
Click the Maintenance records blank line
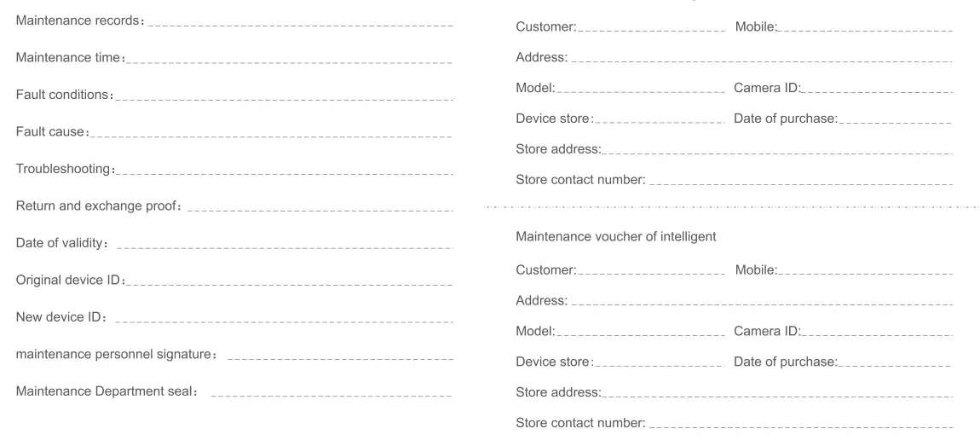(300, 23)
